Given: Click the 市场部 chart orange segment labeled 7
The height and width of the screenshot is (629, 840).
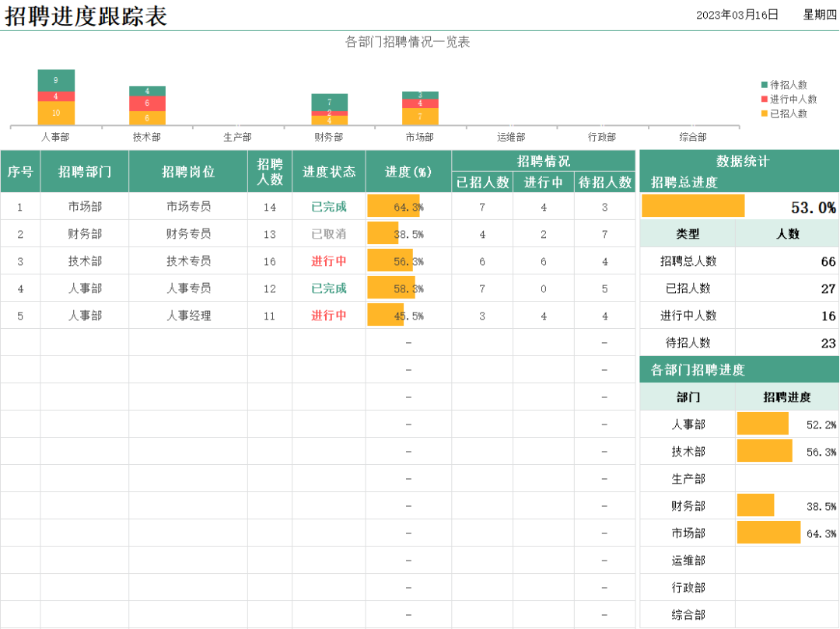Looking at the screenshot, I should (x=421, y=117).
